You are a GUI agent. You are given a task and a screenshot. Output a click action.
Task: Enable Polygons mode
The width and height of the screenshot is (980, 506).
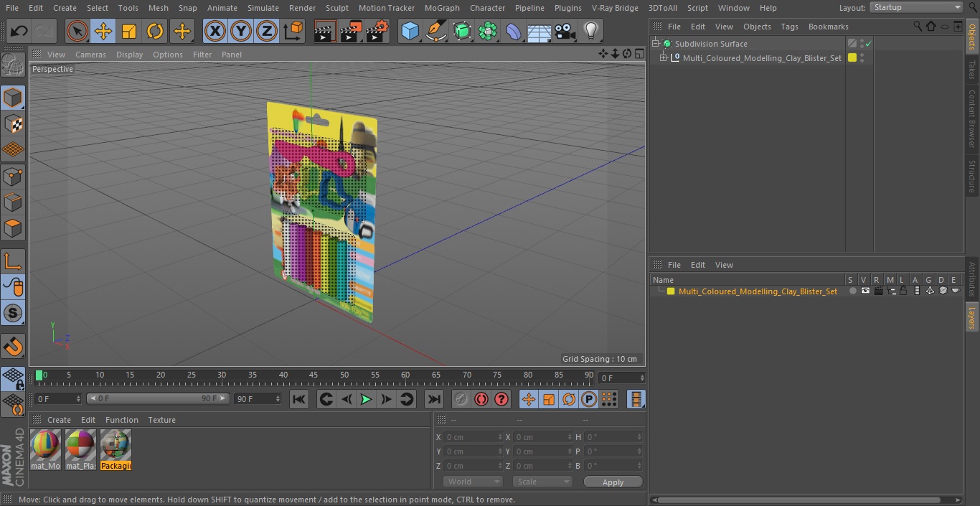tap(13, 228)
